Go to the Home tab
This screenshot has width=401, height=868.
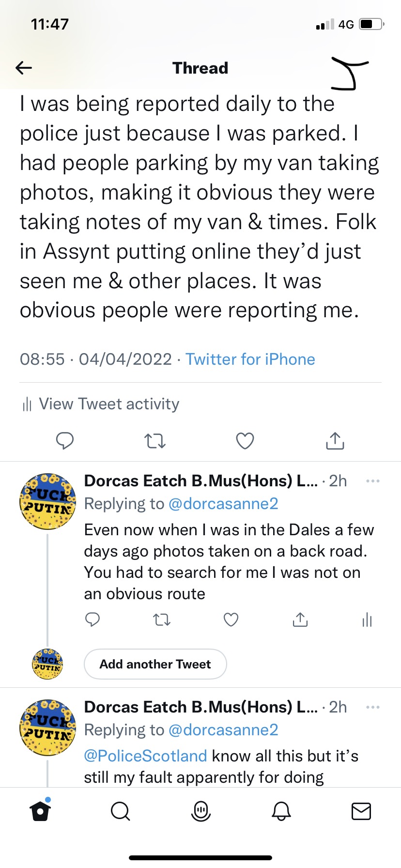[40, 811]
